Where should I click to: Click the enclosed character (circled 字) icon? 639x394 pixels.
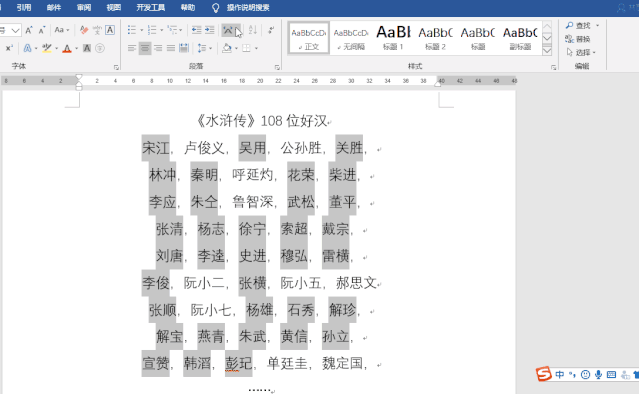100,48
